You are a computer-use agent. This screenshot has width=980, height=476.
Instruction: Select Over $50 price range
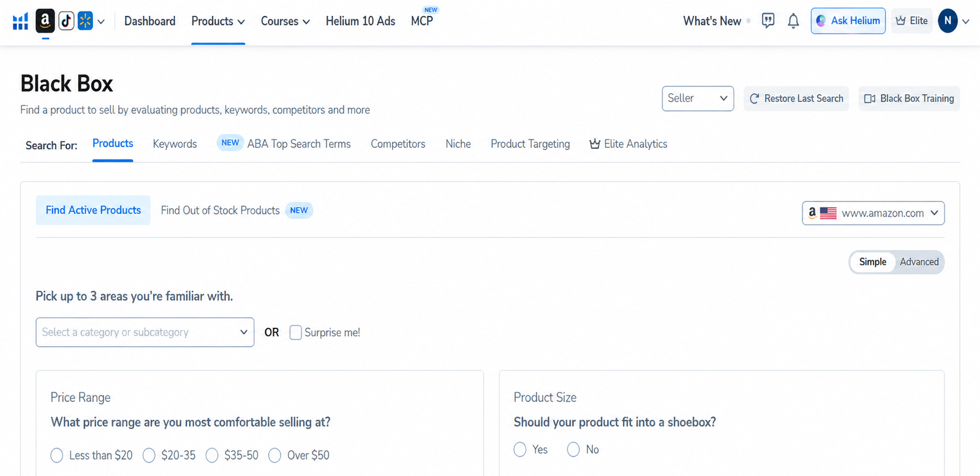(x=275, y=455)
